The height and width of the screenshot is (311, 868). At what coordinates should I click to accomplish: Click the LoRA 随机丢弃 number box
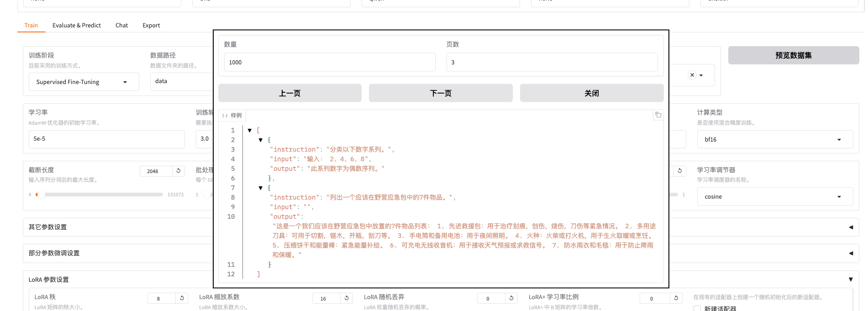coord(491,299)
